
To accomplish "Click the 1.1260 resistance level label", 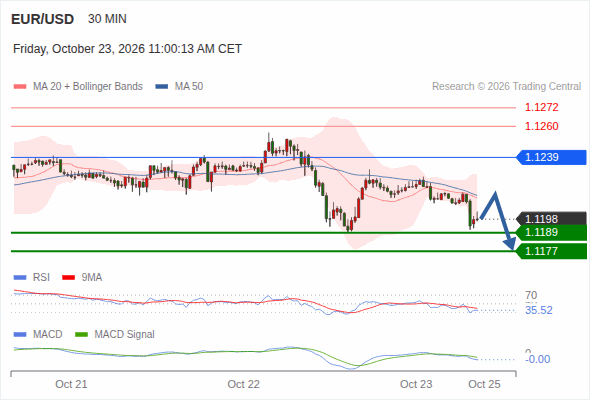I will [541, 126].
